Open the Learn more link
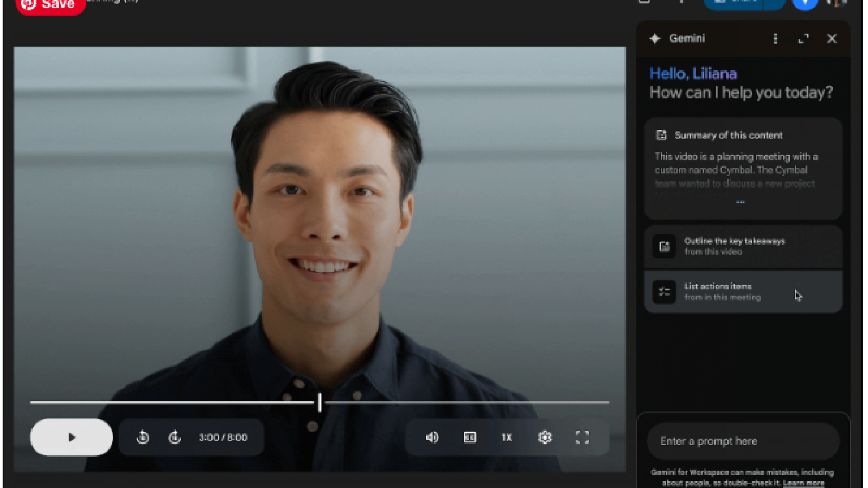 coord(803,483)
